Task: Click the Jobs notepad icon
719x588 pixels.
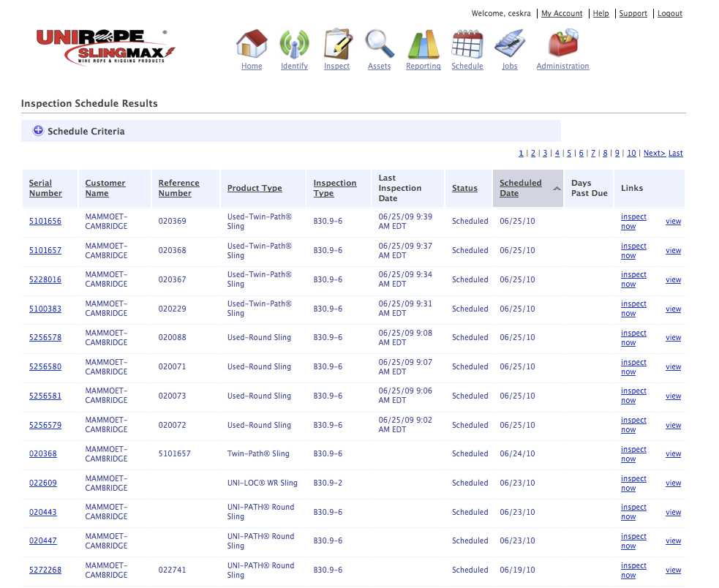Action: click(x=509, y=45)
